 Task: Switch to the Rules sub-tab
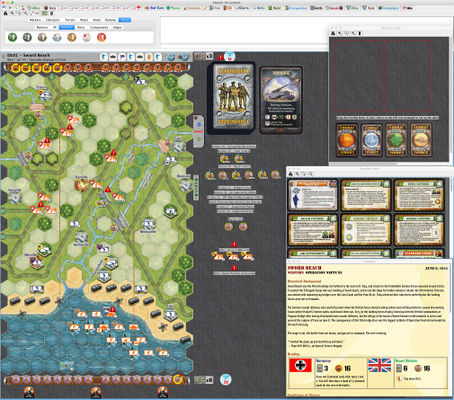(x=81, y=27)
